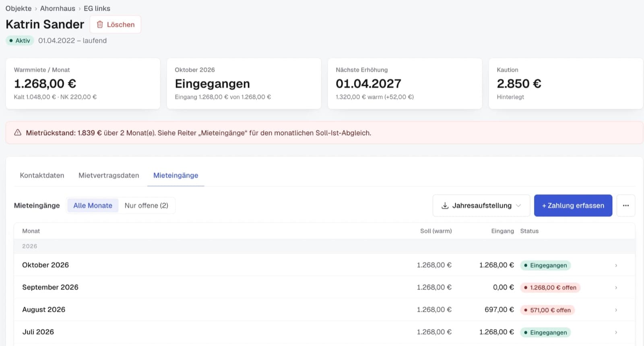Select the Warmmiete / Monat card
The width and height of the screenshot is (644, 346).
tap(83, 84)
